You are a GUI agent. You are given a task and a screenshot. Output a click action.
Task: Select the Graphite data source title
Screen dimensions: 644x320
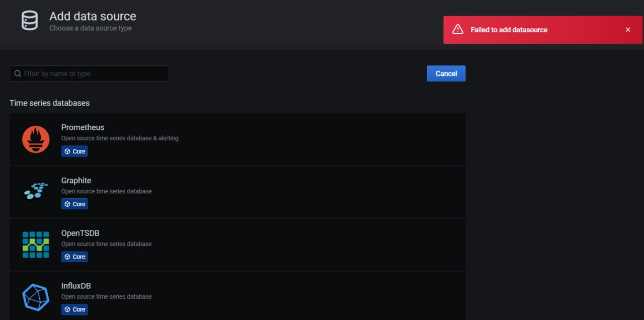click(x=76, y=180)
